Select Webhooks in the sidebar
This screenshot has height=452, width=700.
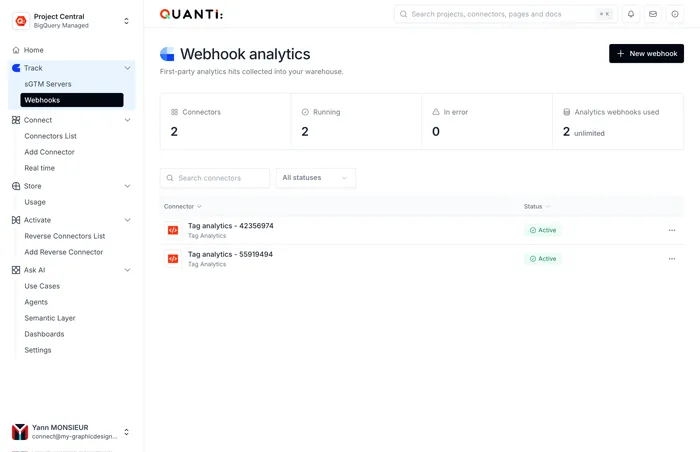tap(72, 100)
